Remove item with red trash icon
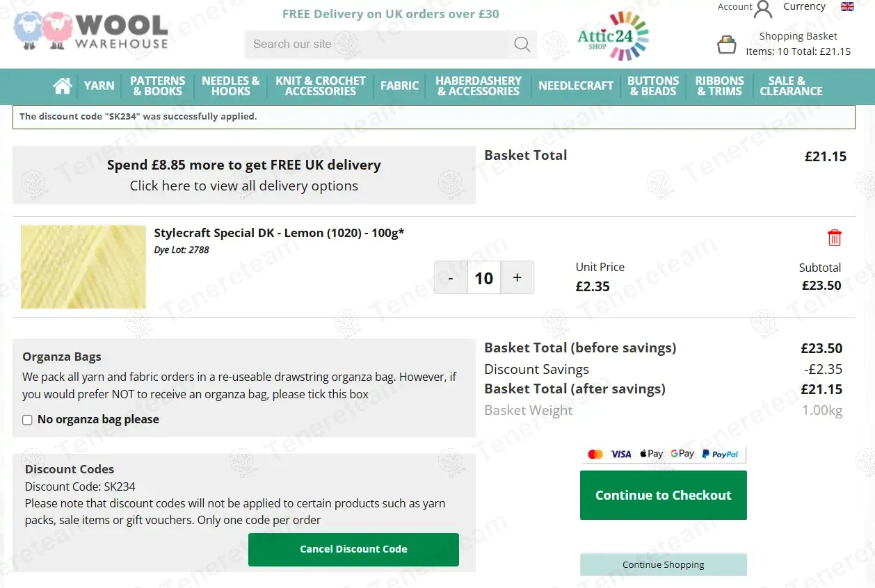This screenshot has height=588, width=875. point(835,238)
